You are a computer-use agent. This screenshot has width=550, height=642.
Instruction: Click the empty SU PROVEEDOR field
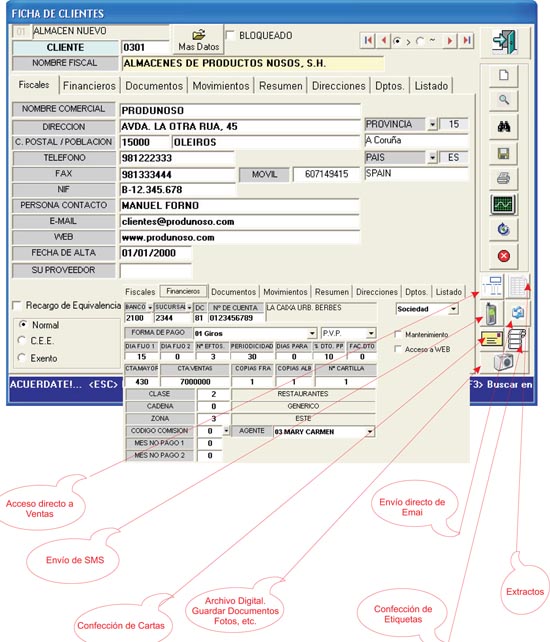[x=156, y=270]
